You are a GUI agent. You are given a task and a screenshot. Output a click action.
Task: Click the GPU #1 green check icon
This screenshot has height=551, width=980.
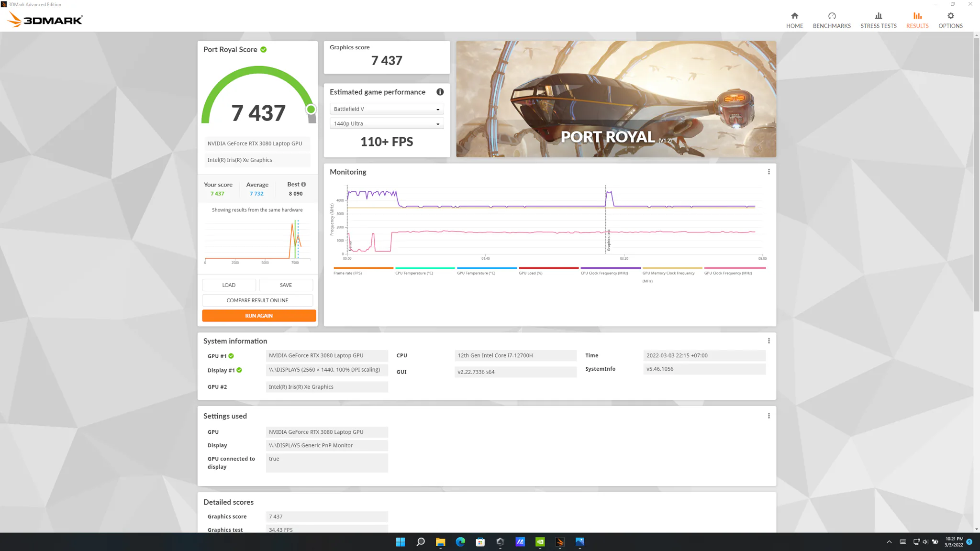(231, 356)
